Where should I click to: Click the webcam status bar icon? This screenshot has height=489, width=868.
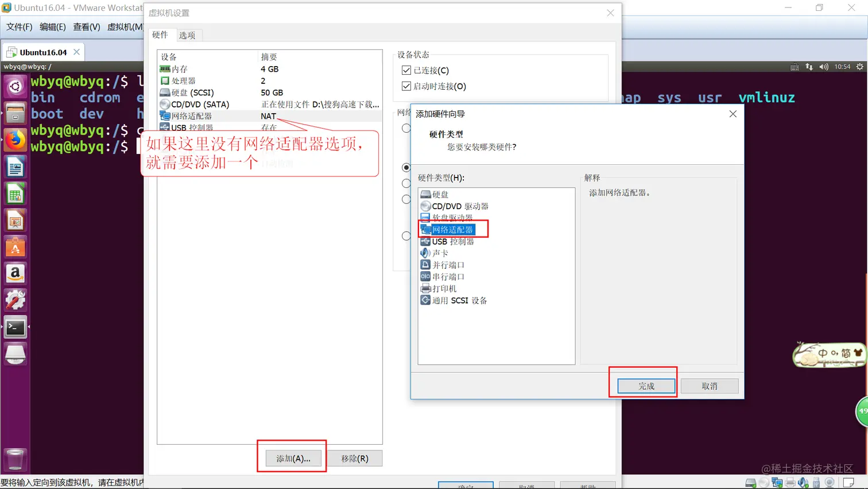pyautogui.click(x=830, y=483)
